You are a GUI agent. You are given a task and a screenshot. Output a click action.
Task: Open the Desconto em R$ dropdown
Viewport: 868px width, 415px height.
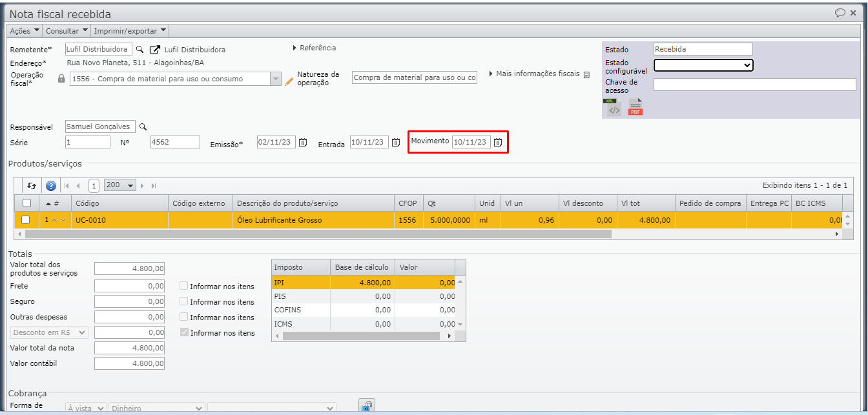[x=50, y=332]
